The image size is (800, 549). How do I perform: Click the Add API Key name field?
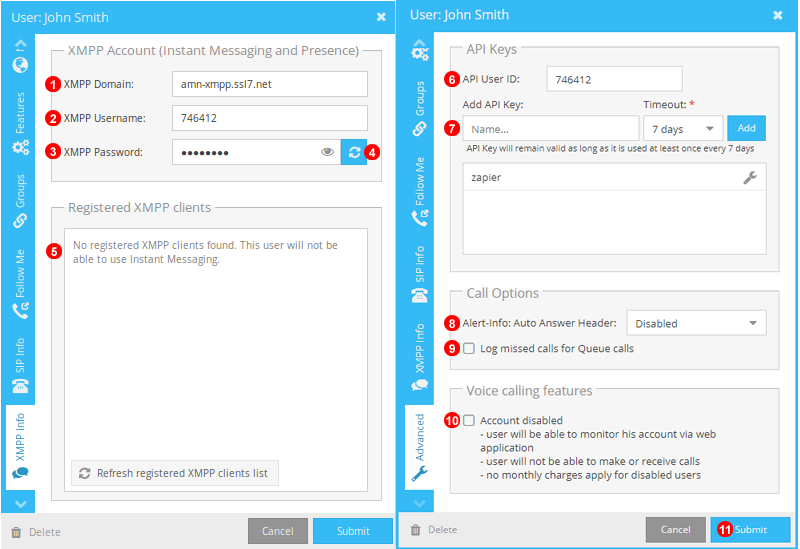coord(551,129)
